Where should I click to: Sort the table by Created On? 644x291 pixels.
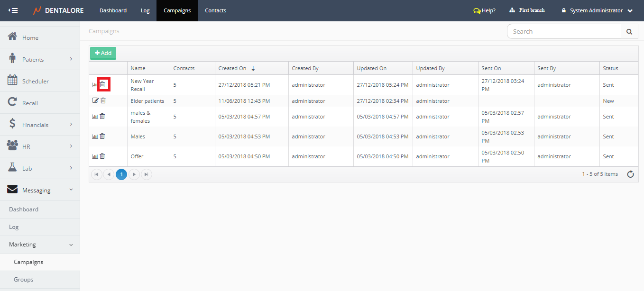(232, 68)
